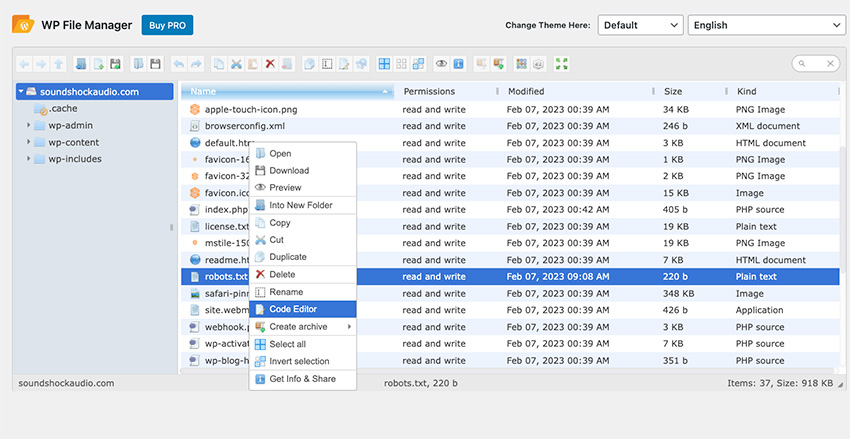Expand the wp-content folder tree arrow
The height and width of the screenshot is (439, 850).
pyautogui.click(x=29, y=143)
